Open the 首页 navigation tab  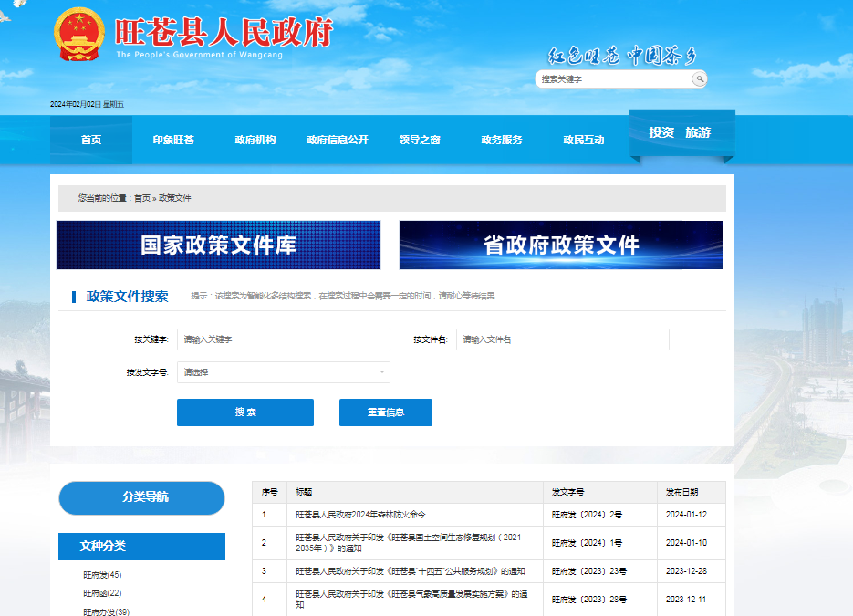click(91, 140)
